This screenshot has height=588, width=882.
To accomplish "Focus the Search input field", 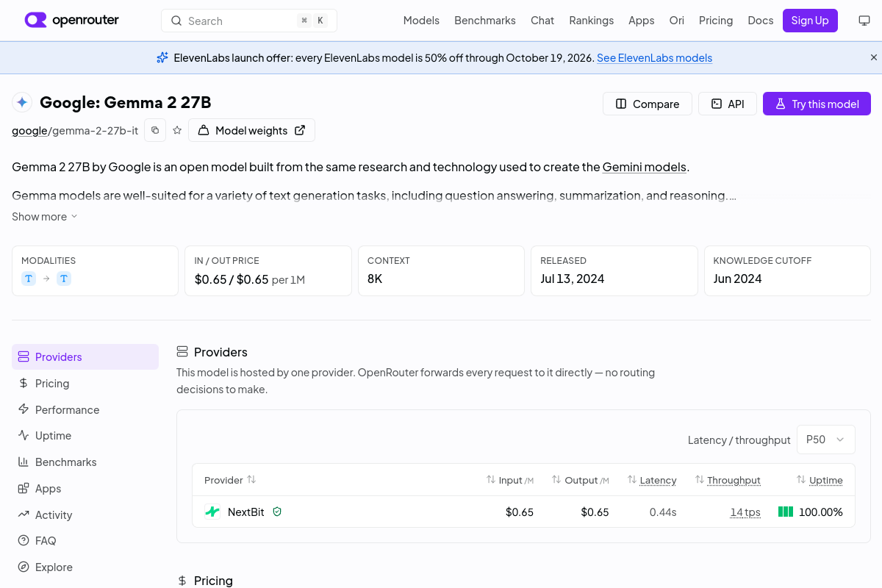I will tap(249, 21).
